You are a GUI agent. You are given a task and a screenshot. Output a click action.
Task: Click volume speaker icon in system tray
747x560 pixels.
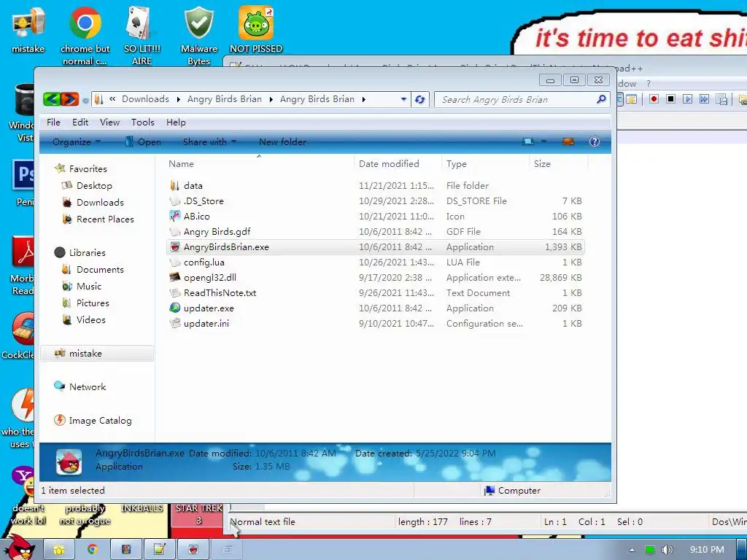tap(667, 550)
